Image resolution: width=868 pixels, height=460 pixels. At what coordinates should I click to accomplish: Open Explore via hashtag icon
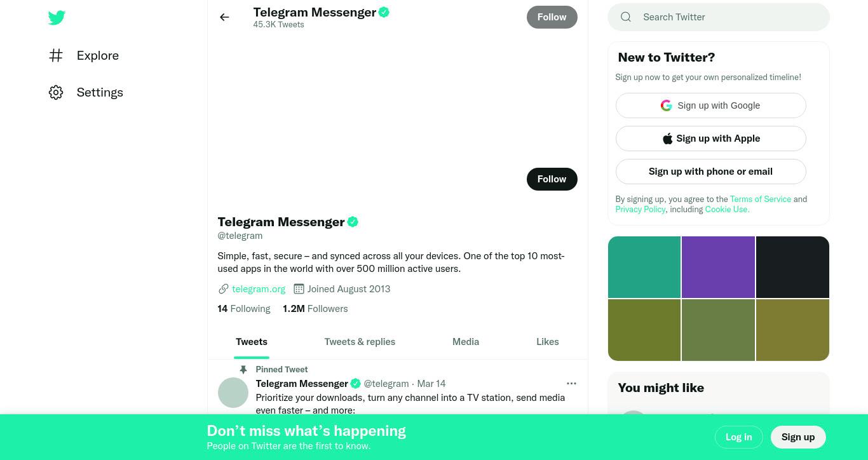[x=56, y=55]
